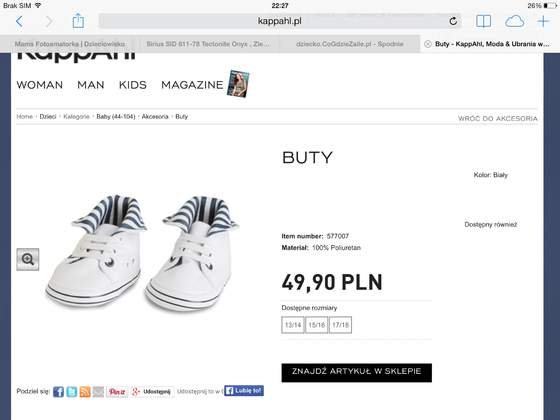Pin the product with Pin it

pos(117,392)
